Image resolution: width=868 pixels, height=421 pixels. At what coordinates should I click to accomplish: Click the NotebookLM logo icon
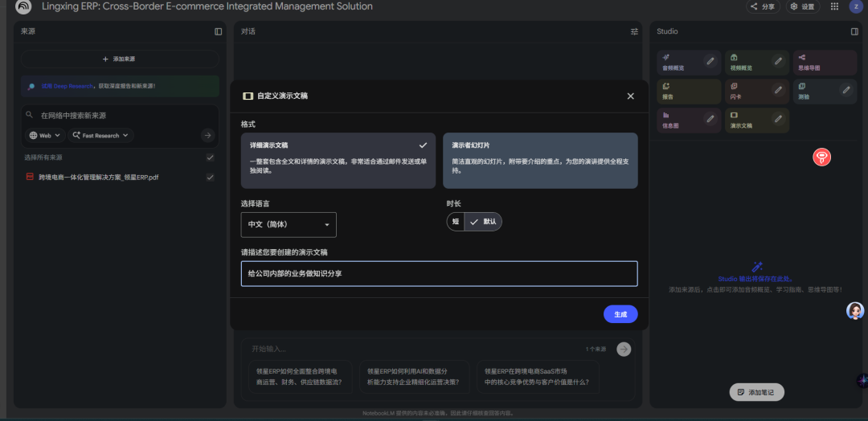23,6
